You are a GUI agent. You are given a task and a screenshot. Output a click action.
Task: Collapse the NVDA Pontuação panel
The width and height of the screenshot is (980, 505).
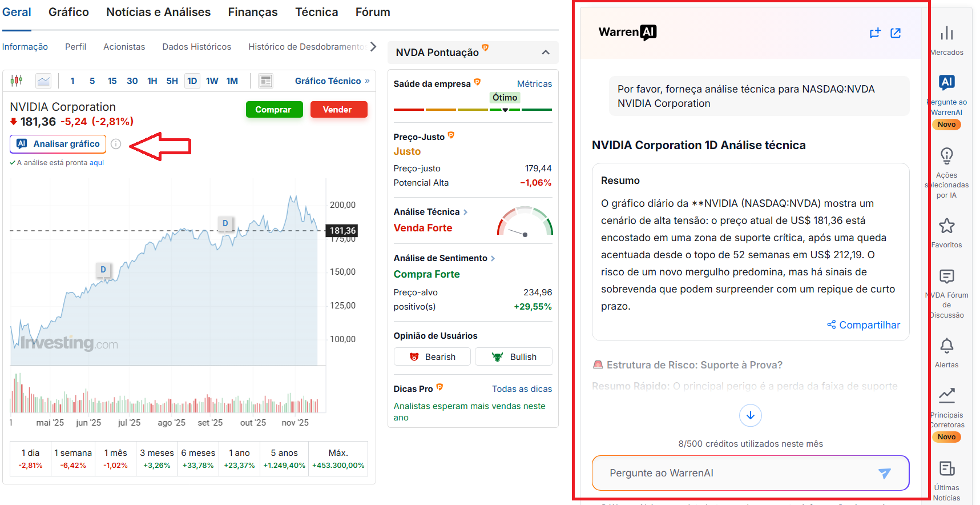tap(546, 53)
